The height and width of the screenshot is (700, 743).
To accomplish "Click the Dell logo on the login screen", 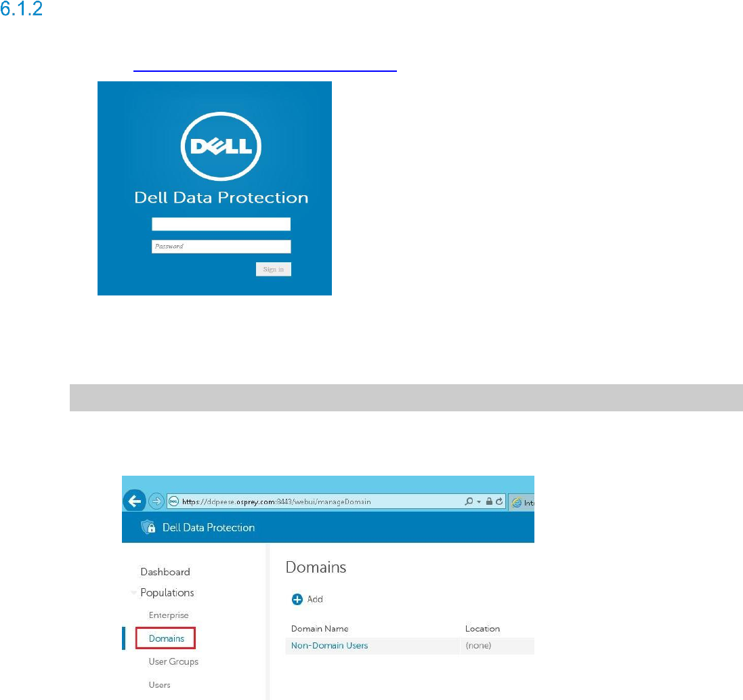I will [x=221, y=146].
